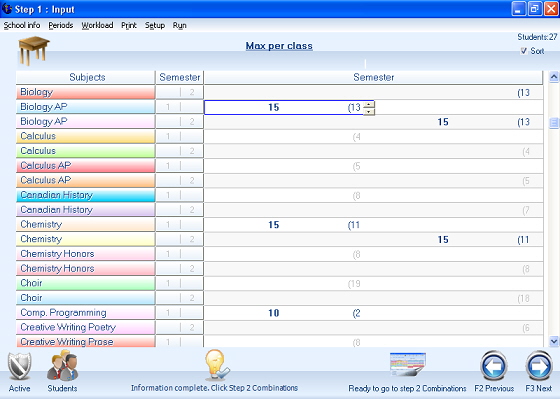
Task: Click the vertical scrollbar thumb
Action: coord(554,123)
